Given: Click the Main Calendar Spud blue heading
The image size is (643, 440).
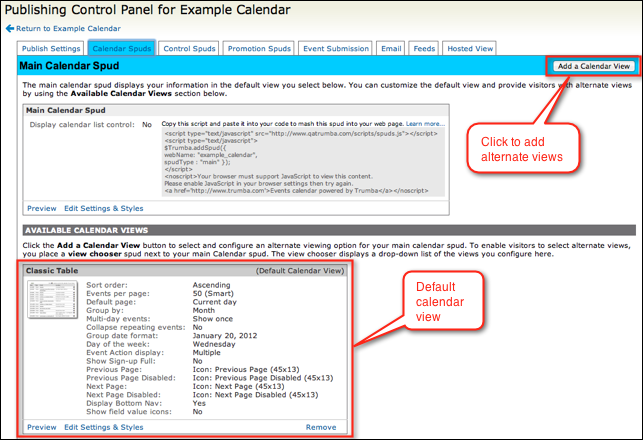Looking at the screenshot, I should click(69, 66).
